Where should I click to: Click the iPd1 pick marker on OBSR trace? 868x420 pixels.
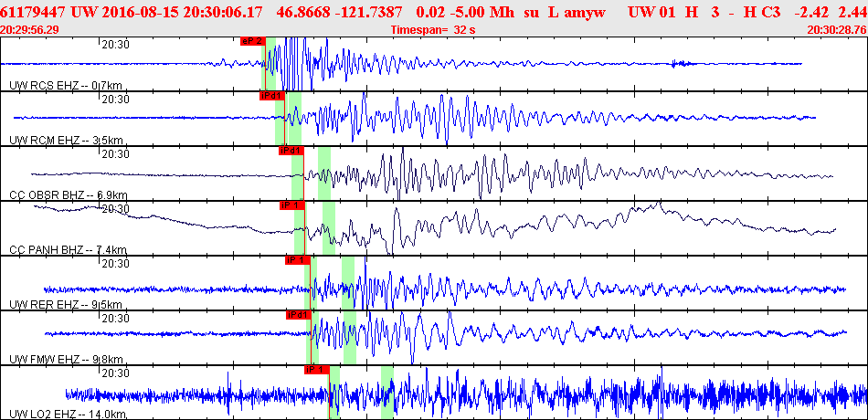[291, 151]
